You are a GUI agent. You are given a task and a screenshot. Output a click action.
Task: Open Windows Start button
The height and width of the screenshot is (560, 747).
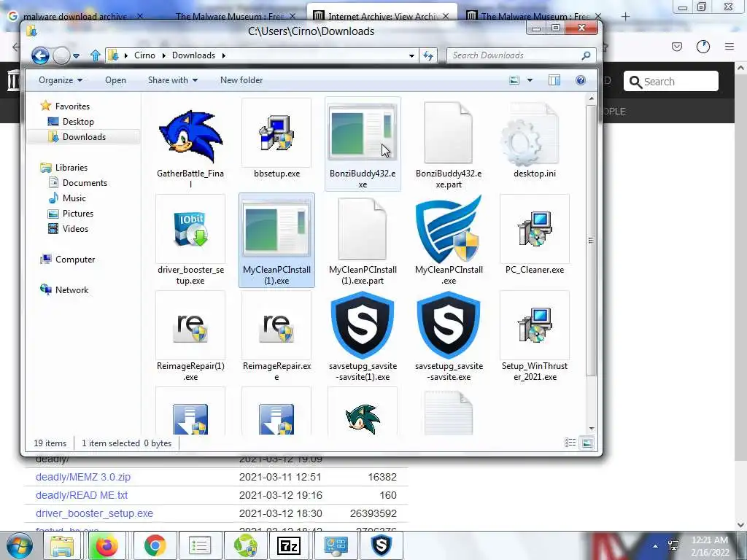click(x=20, y=545)
